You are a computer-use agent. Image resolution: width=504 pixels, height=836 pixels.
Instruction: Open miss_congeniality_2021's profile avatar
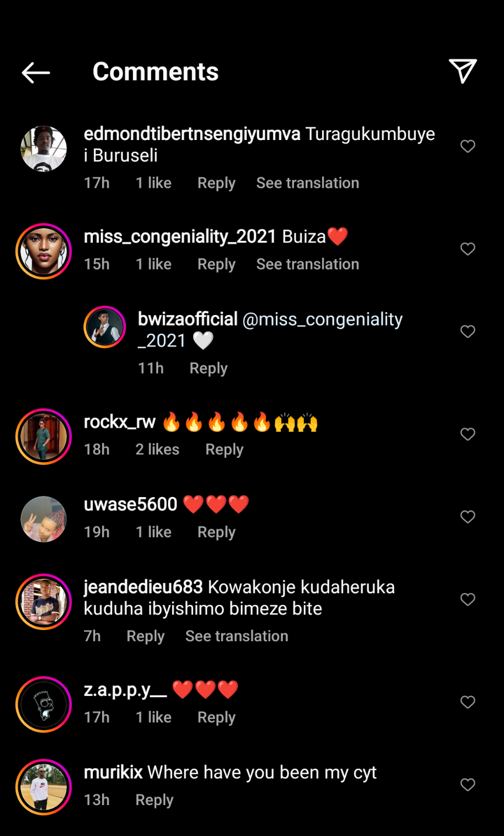(x=44, y=251)
